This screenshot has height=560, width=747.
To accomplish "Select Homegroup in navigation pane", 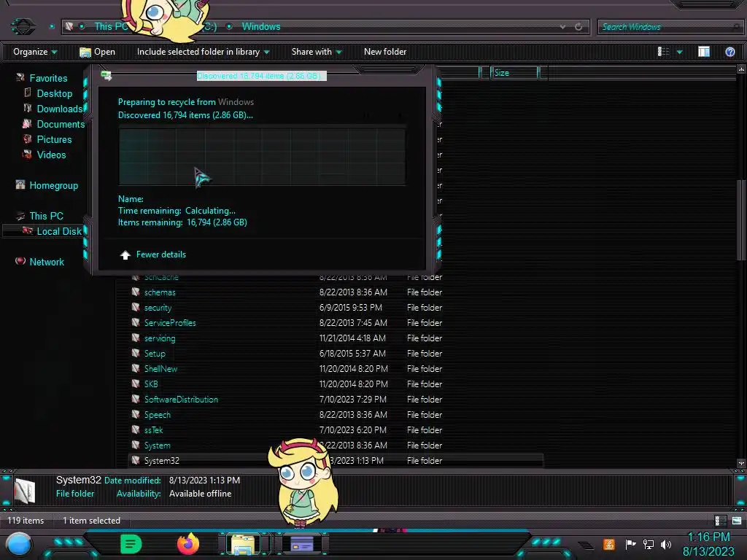I will click(53, 185).
